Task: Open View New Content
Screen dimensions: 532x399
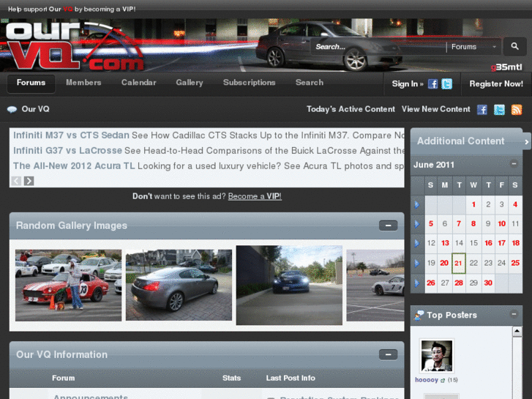Action: (436, 109)
